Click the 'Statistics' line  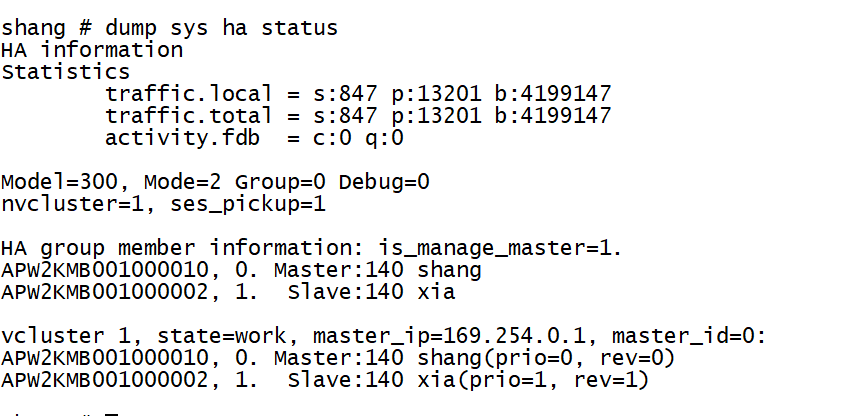pyautogui.click(x=65, y=72)
